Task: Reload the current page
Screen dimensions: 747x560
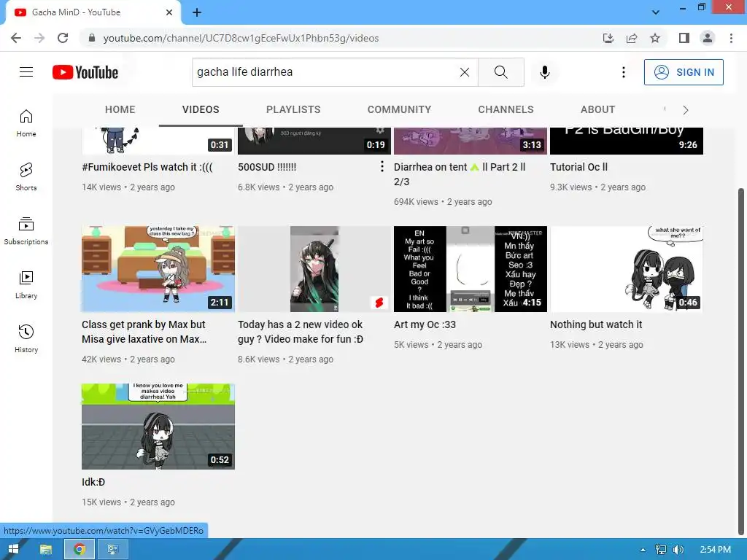Action: pyautogui.click(x=63, y=38)
